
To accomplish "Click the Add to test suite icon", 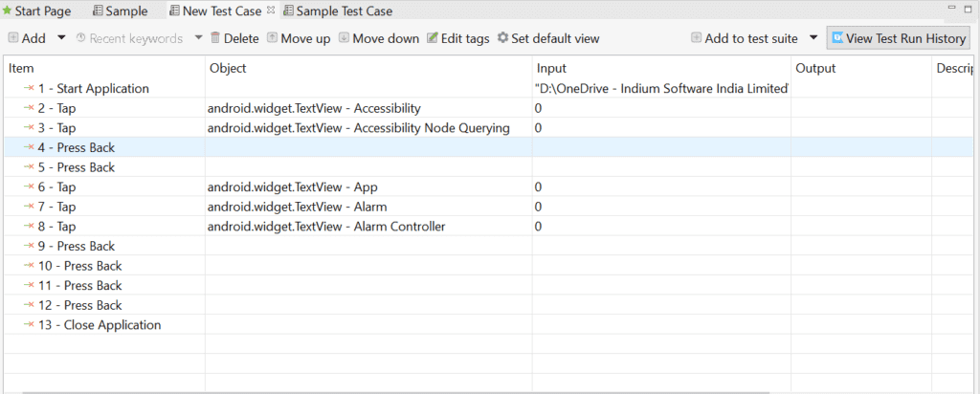I will pos(696,38).
